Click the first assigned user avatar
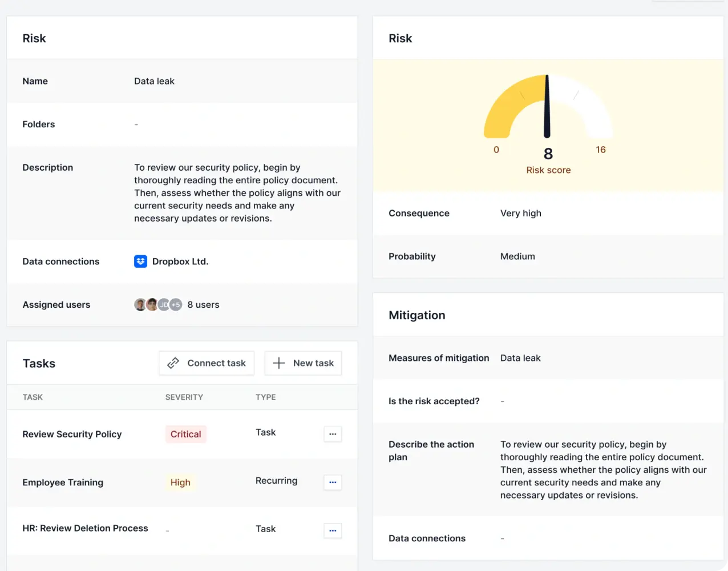 [x=140, y=305]
